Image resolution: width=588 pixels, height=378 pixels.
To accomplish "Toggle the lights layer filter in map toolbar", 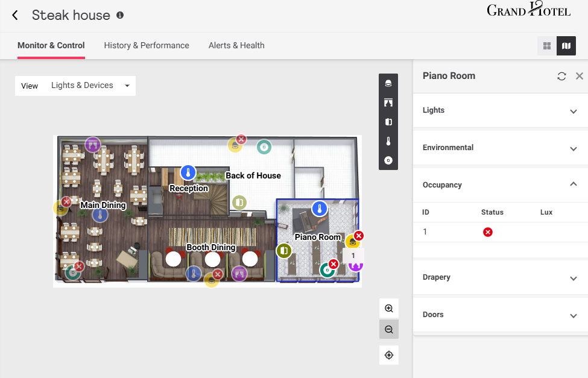I will pos(388,83).
